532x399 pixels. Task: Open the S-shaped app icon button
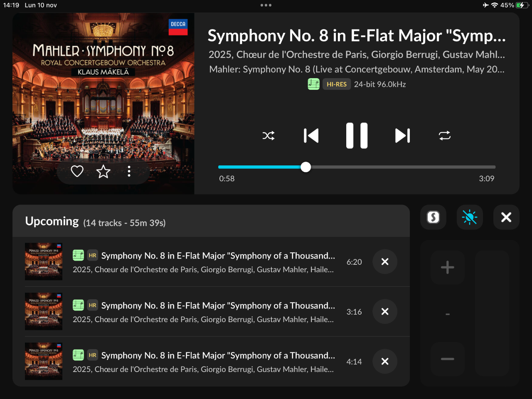(x=433, y=217)
